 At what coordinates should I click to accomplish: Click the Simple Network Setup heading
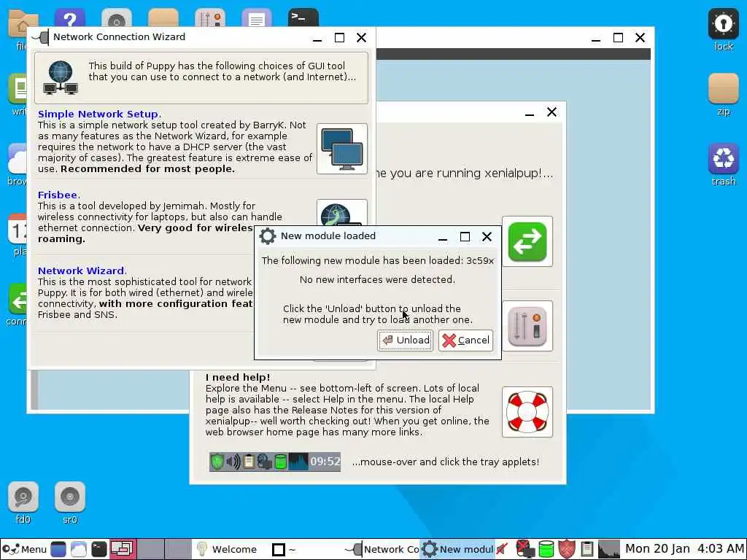pyautogui.click(x=98, y=114)
